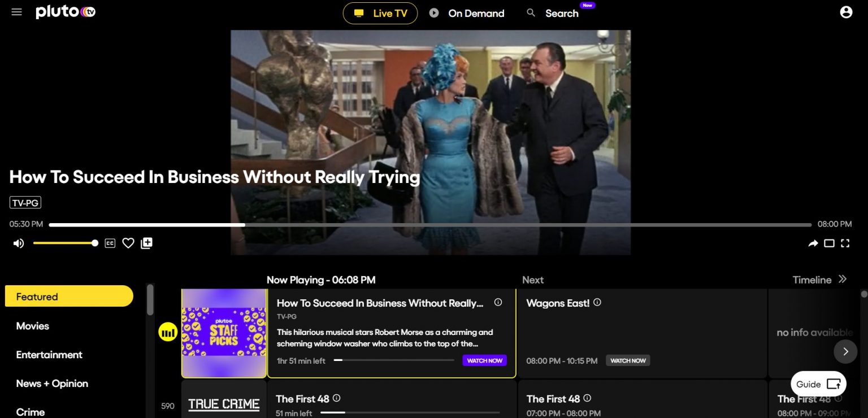The image size is (868, 418).
Task: Toggle closed captions with the CC icon
Action: [110, 243]
